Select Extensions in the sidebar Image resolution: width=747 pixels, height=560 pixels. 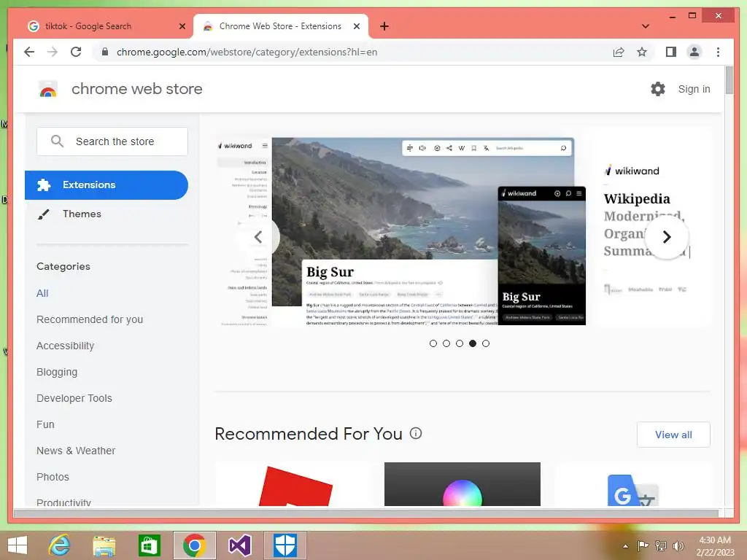(107, 184)
